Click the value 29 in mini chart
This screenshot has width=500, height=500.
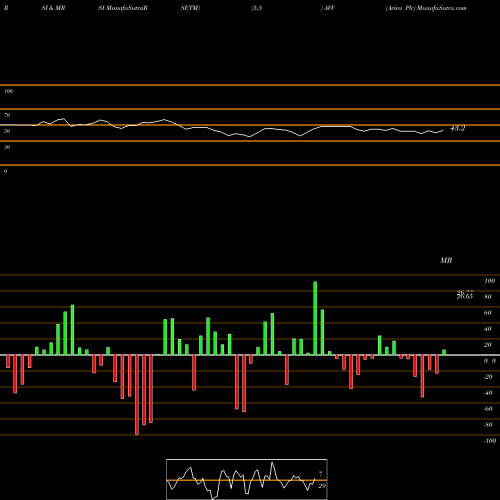[322, 486]
